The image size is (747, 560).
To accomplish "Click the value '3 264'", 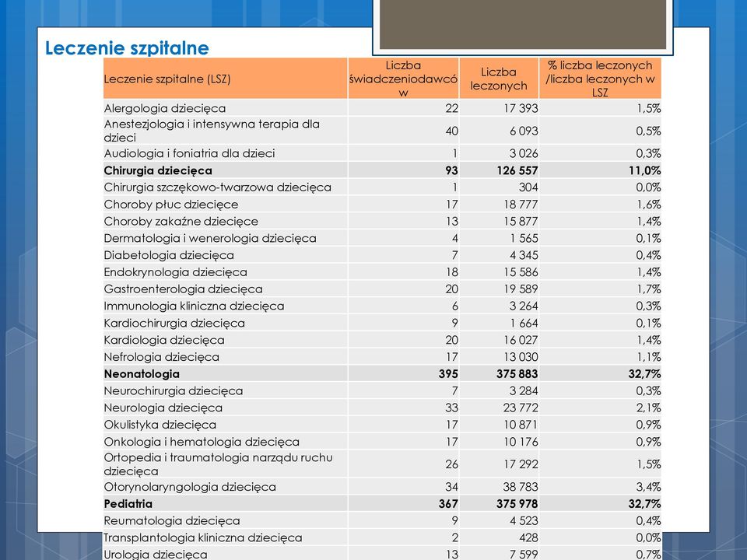I will [x=524, y=306].
